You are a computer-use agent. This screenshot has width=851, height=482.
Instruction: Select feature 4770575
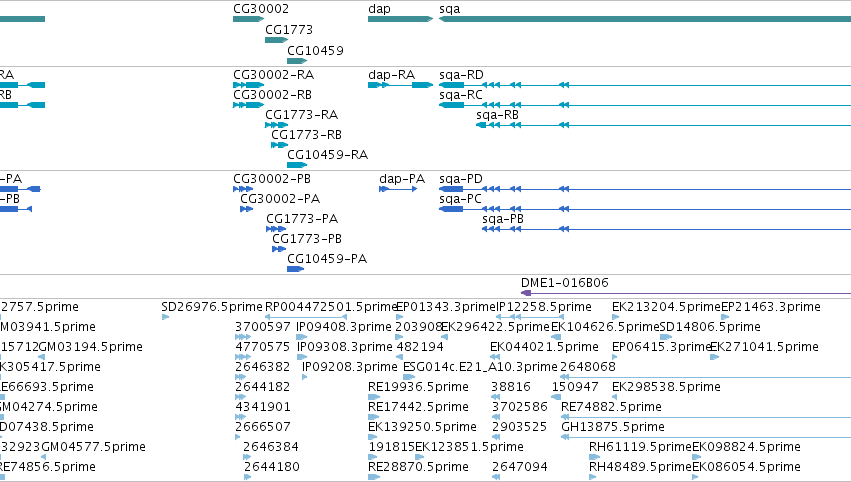coord(243,357)
